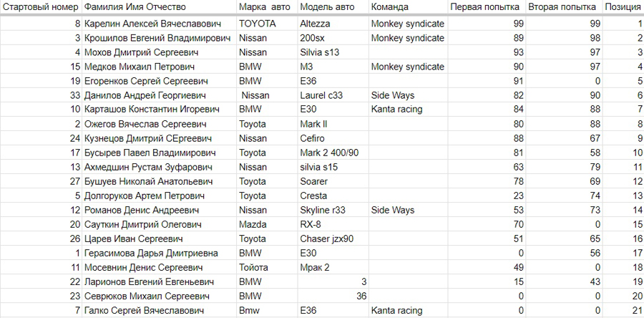
Task: Click the Первая попытка header cell
Action: tap(487, 7)
